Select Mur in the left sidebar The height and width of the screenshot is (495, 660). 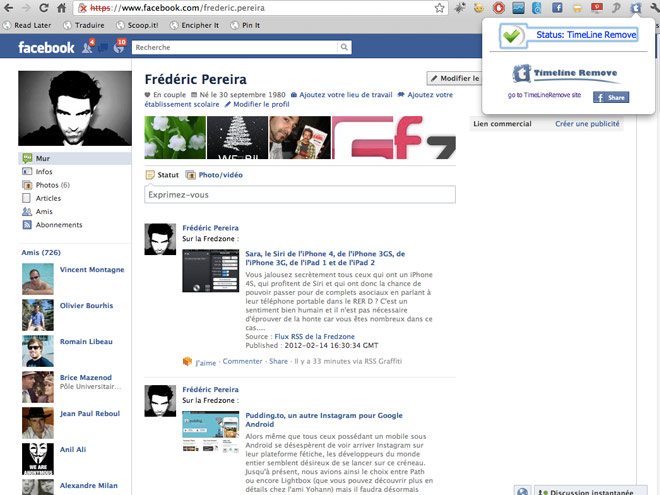[75, 158]
